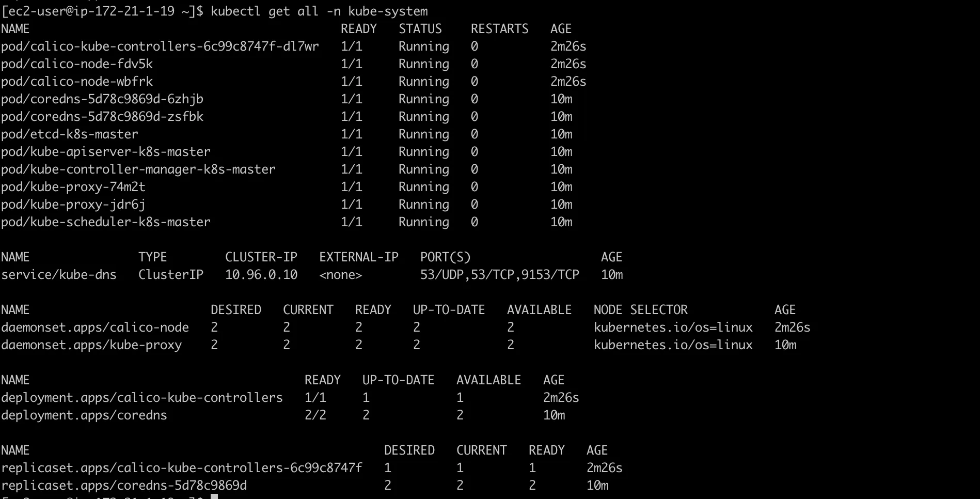Click service/kube-dns name
The width and height of the screenshot is (980, 499).
(59, 275)
